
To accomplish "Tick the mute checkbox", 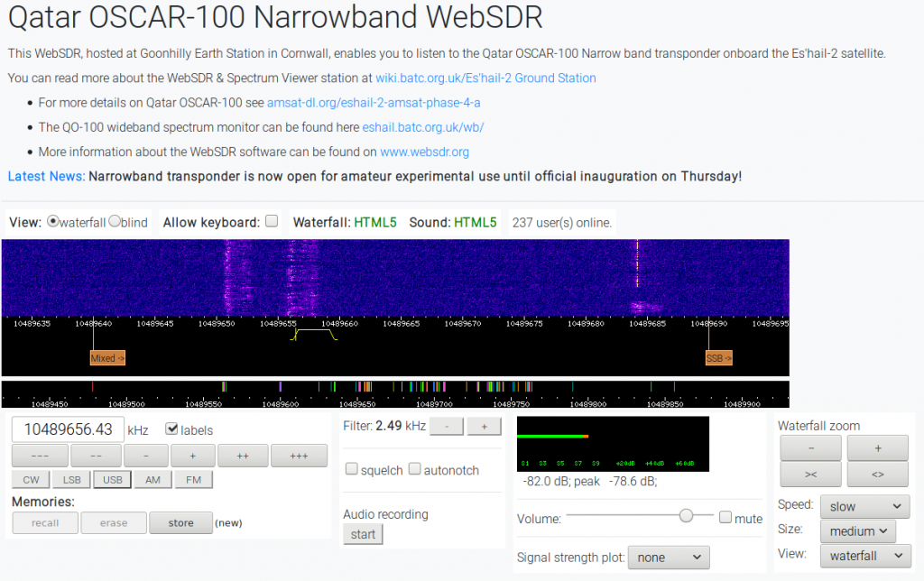I will (725, 517).
